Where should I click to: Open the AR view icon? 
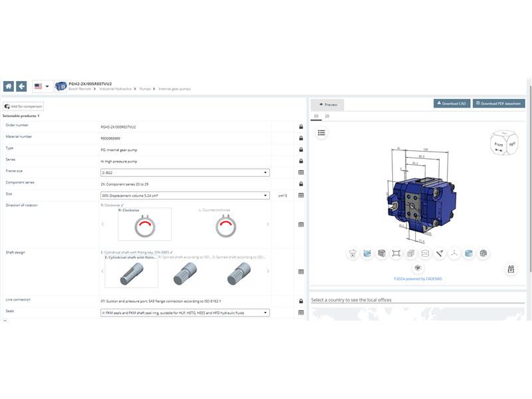[511, 269]
